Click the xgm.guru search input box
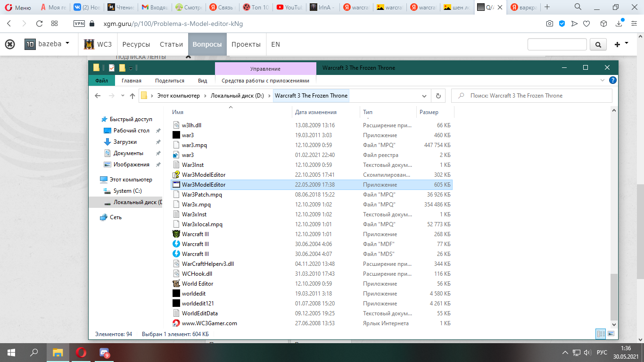The image size is (644, 362). click(557, 44)
